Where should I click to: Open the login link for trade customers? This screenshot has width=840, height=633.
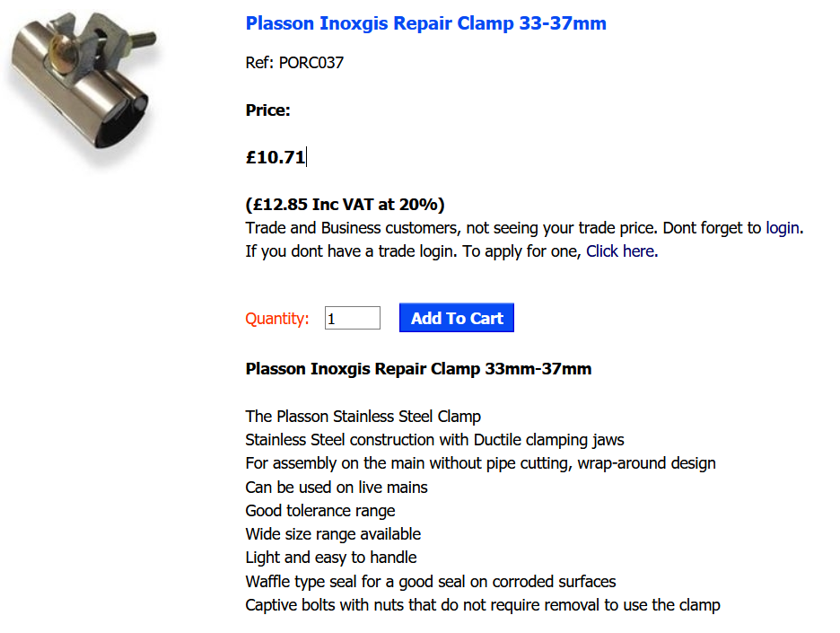pos(780,227)
